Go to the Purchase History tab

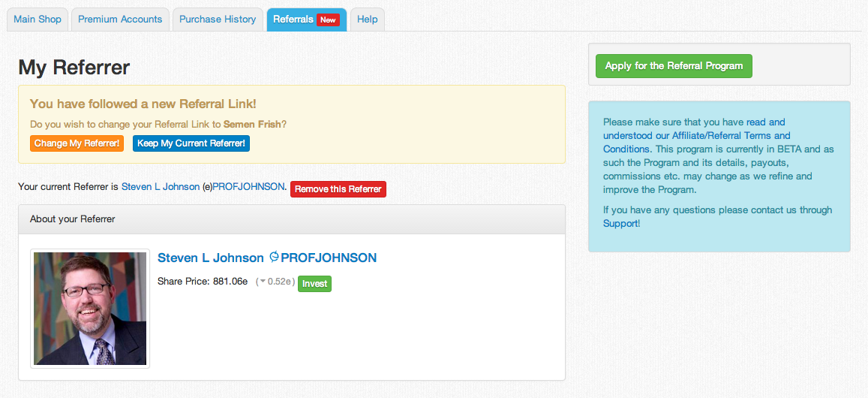[x=218, y=20]
